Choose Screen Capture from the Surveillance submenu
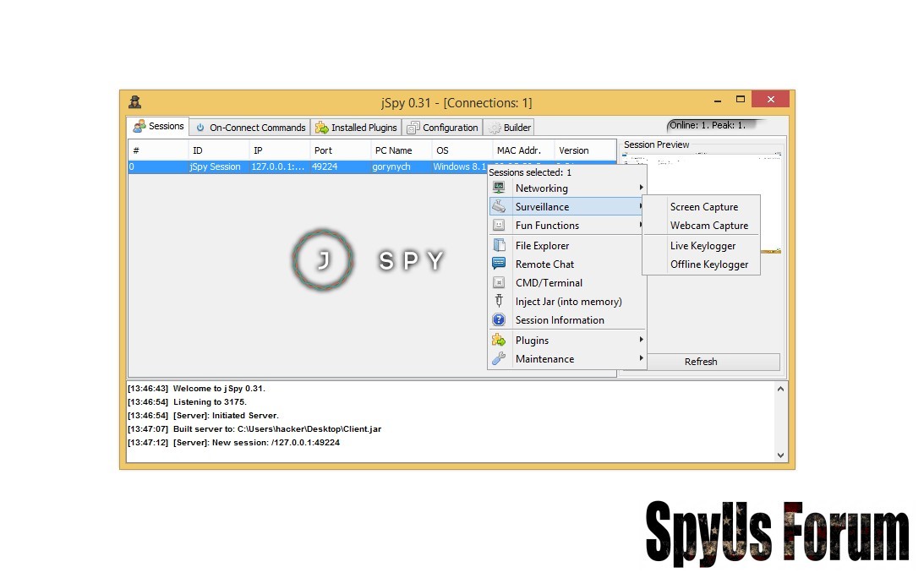The image size is (924, 578). click(x=703, y=206)
